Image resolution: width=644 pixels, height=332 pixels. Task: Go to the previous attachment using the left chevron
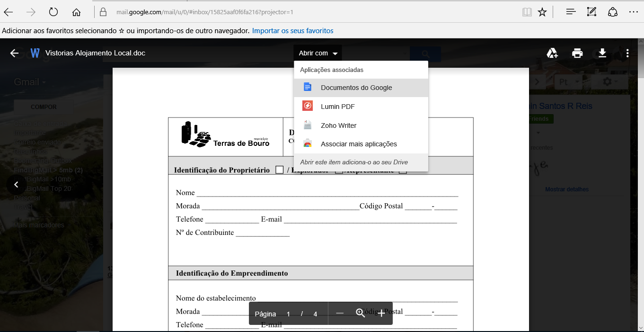pos(16,185)
